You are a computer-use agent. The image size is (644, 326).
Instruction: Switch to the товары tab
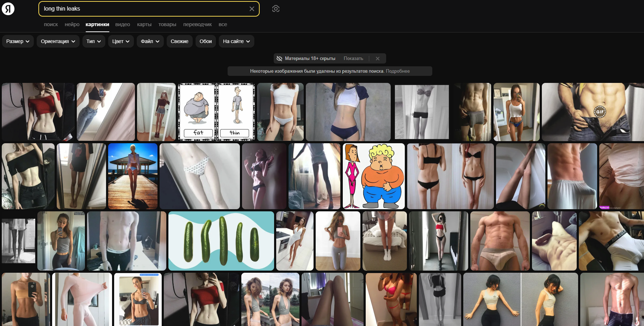point(167,24)
